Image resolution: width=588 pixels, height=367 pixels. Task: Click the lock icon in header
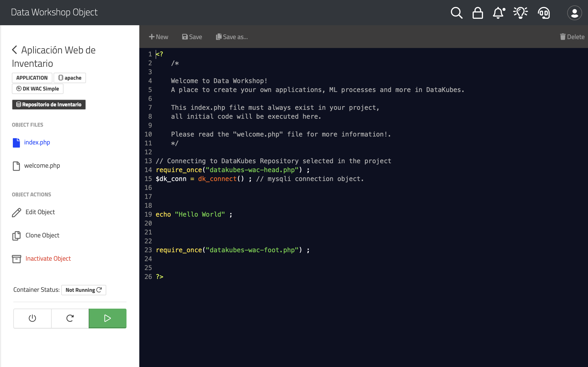click(478, 13)
